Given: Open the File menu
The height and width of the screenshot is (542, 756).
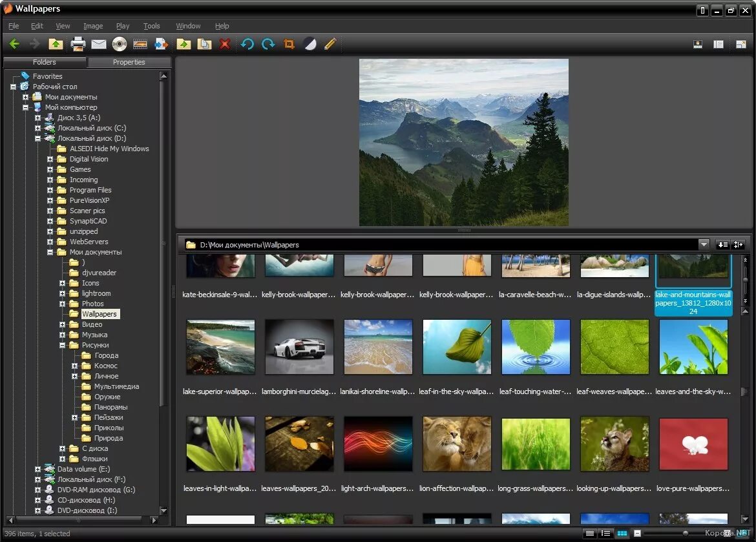Looking at the screenshot, I should (x=14, y=26).
